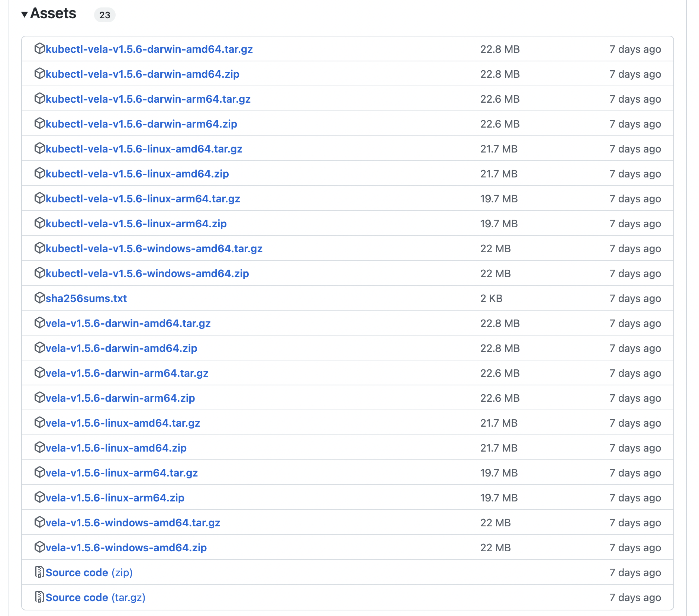
Task: Click the package icon next to sha256sums.txt
Action: [39, 298]
